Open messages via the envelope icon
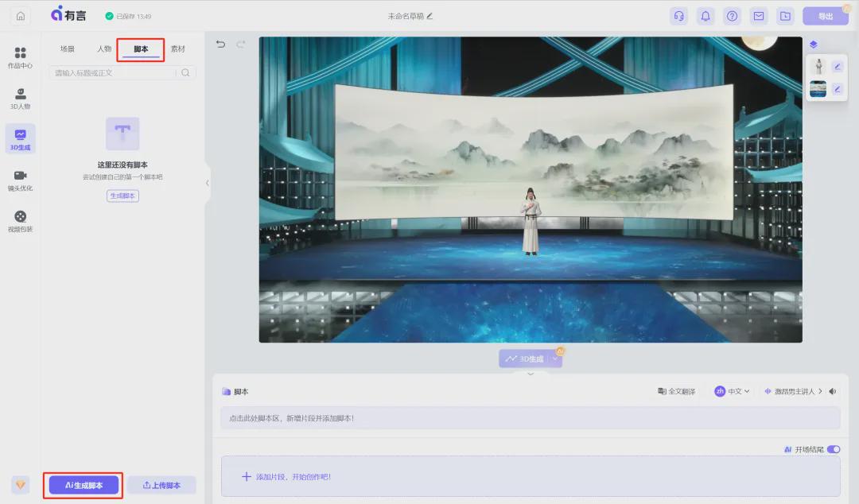 pyautogui.click(x=758, y=15)
